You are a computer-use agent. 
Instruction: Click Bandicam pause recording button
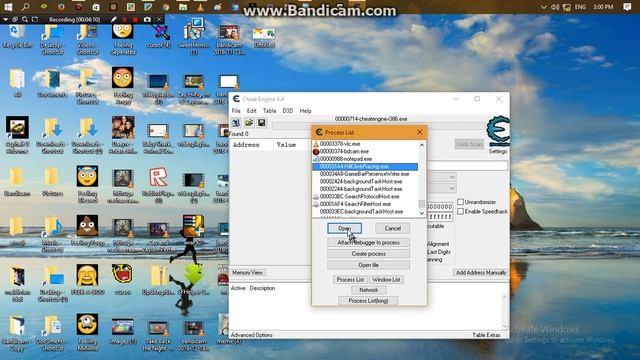pyautogui.click(x=125, y=20)
